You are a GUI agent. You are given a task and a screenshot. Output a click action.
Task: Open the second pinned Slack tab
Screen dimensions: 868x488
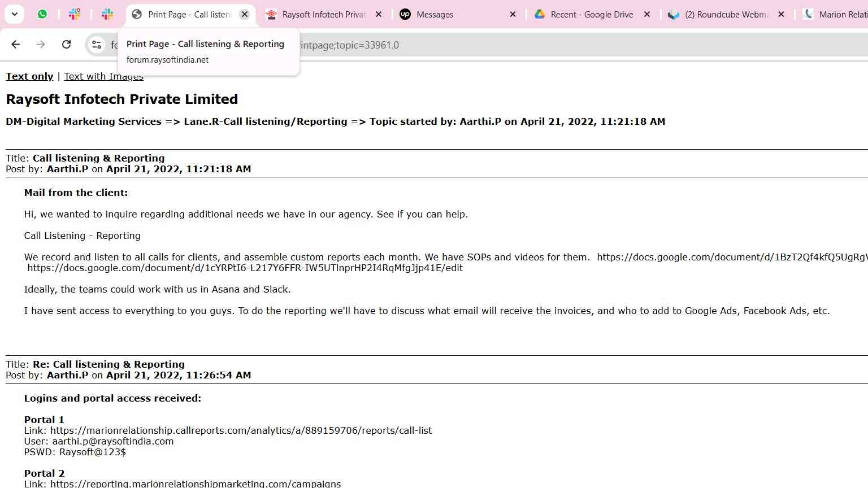(x=107, y=14)
